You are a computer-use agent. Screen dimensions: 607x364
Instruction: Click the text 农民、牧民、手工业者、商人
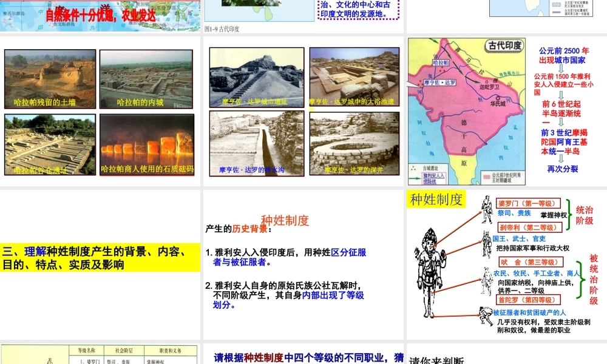[x=537, y=274]
